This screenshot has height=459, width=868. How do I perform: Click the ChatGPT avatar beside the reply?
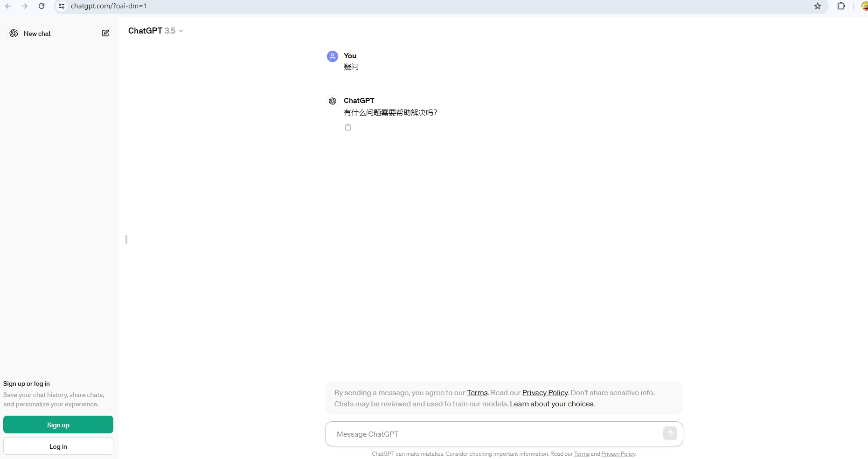pos(333,101)
